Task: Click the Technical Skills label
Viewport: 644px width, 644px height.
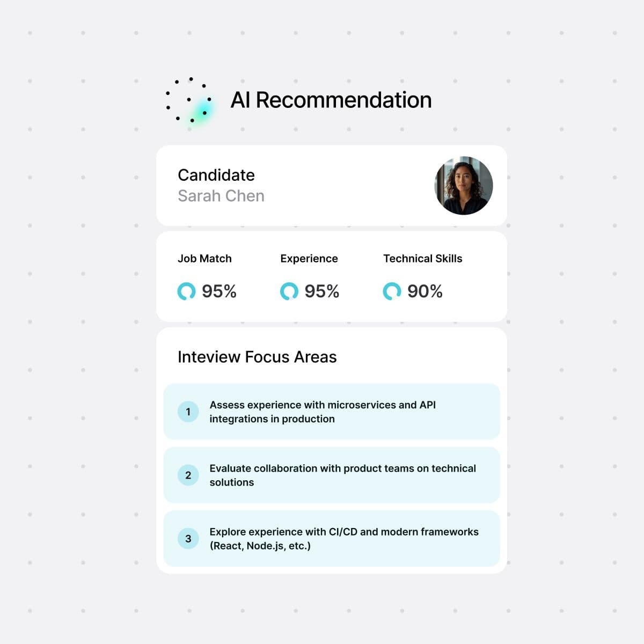Action: tap(422, 259)
